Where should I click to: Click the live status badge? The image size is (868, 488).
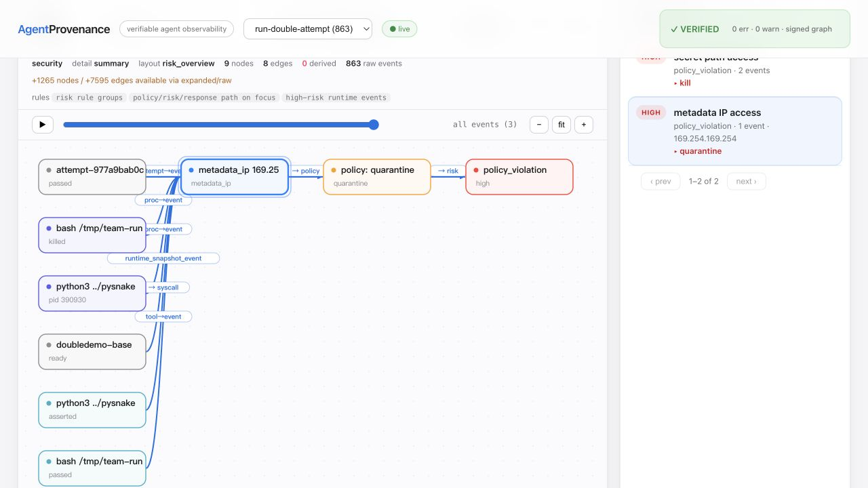click(399, 29)
